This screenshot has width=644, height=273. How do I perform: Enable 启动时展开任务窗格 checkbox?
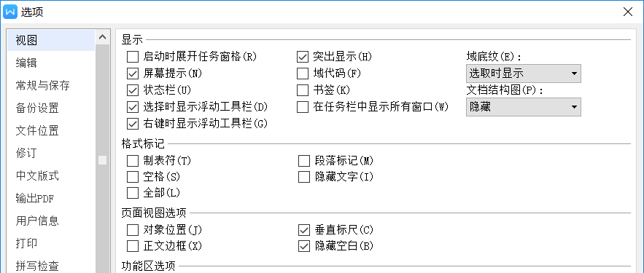click(x=133, y=56)
